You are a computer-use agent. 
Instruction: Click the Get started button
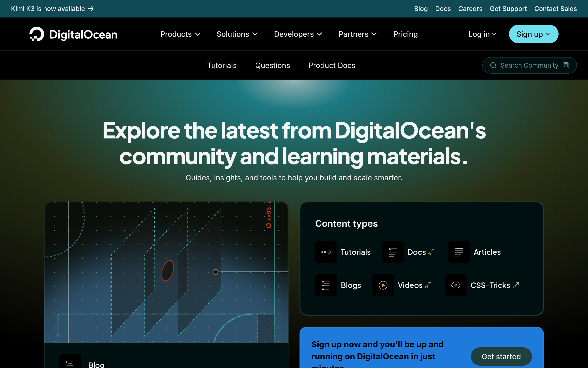[x=501, y=356]
